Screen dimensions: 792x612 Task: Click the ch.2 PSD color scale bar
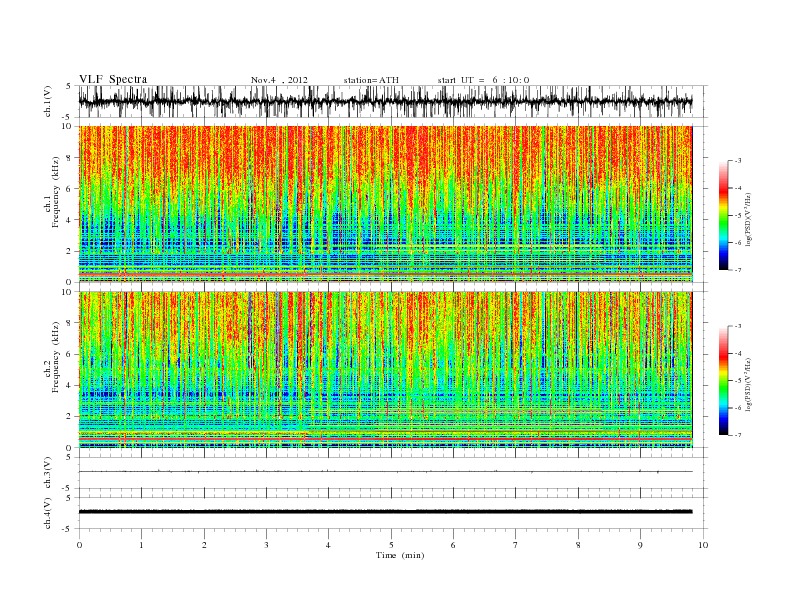723,380
